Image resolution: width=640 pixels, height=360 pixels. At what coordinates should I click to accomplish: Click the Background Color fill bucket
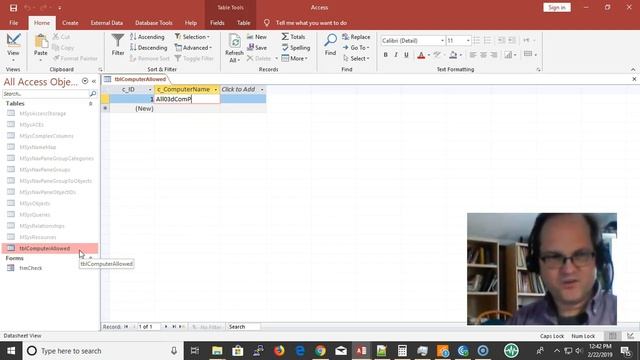(453, 55)
